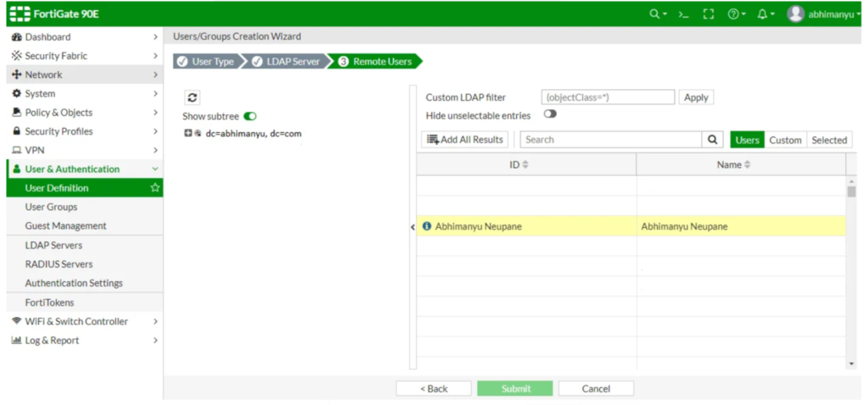Select the Abhimanyu Neupane ID cell
This screenshot has height=405, width=868.
tap(526, 226)
